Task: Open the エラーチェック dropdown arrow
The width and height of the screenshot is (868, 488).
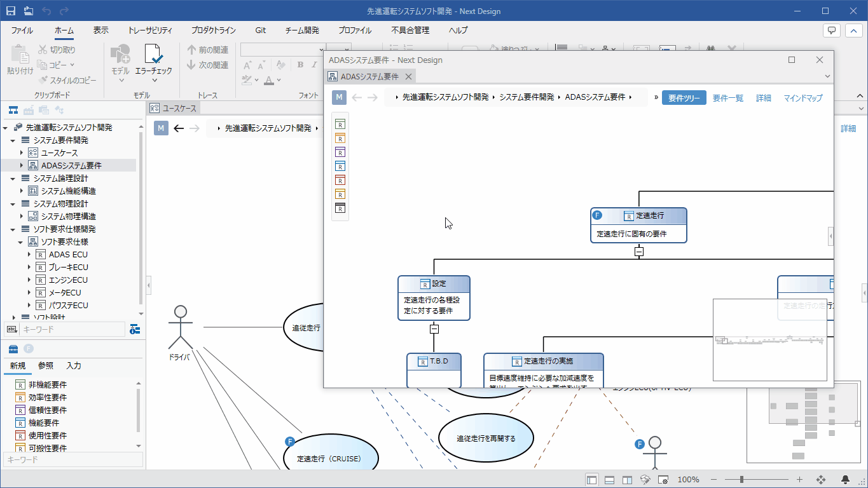Action: click(153, 81)
